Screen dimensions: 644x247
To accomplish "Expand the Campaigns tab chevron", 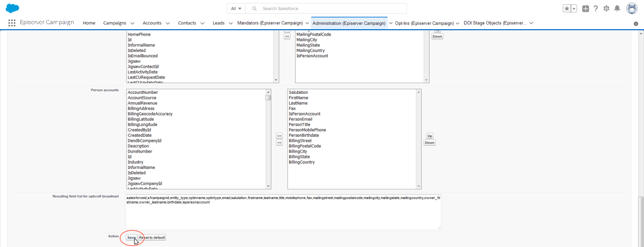I will [x=131, y=23].
